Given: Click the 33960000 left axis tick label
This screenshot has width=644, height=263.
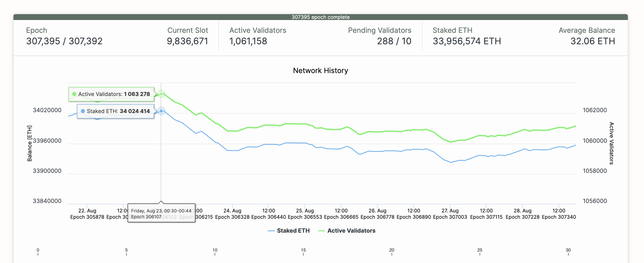Looking at the screenshot, I should [47, 141].
